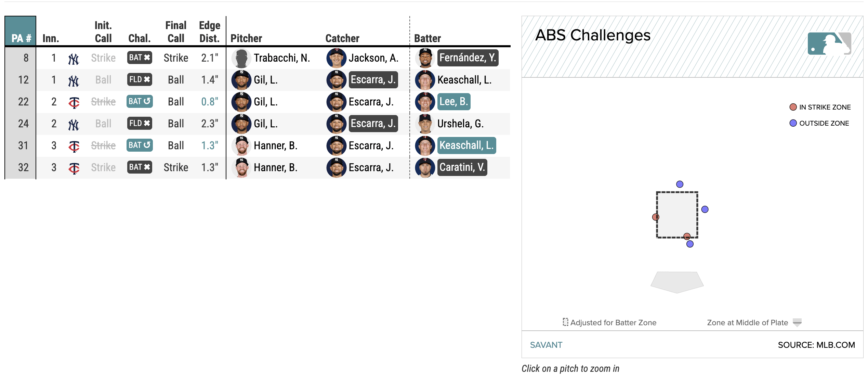Viewport: 868px width, 380px height.
Task: Click Trabacchi's pitcher headshot
Action: [241, 58]
